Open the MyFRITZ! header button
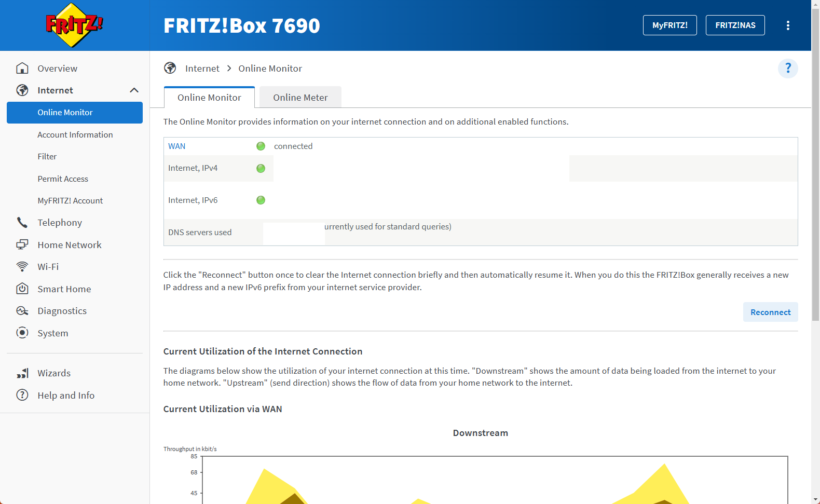The image size is (820, 504). click(669, 25)
